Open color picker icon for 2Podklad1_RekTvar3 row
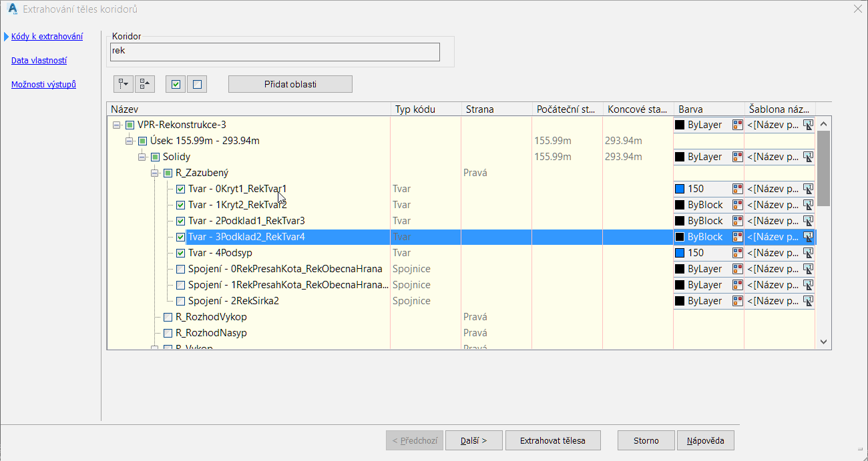868x461 pixels. [737, 221]
